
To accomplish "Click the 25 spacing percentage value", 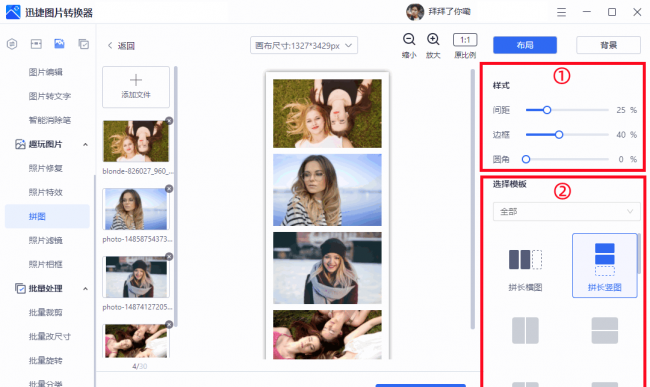I will pos(621,110).
